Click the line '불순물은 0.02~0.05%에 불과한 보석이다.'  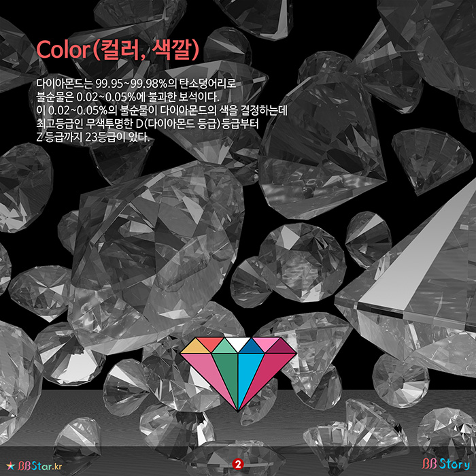[128, 97]
